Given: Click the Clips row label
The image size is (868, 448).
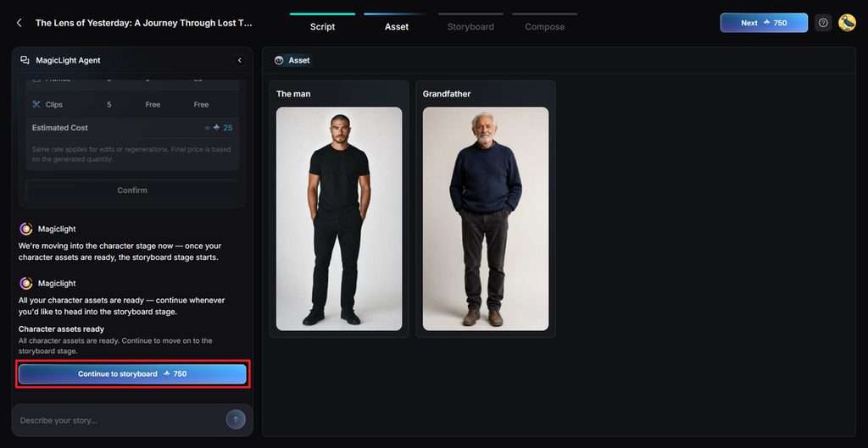Looking at the screenshot, I should [x=54, y=104].
